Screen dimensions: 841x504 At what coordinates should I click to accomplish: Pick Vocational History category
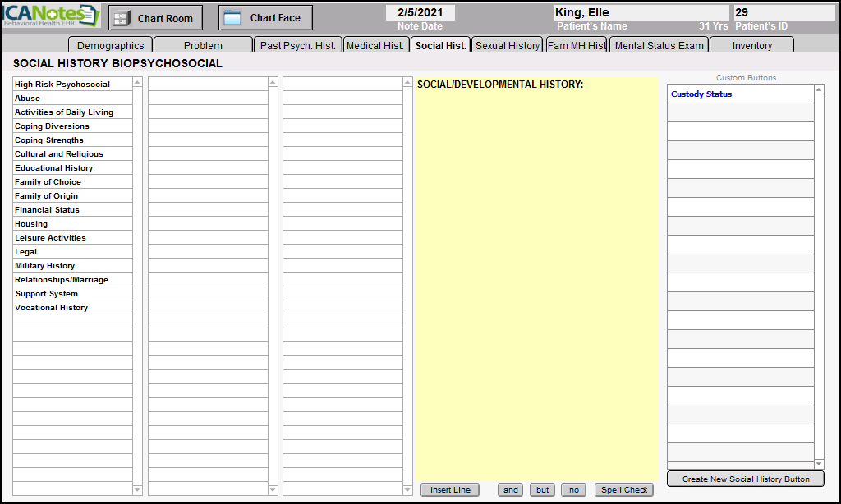(52, 308)
